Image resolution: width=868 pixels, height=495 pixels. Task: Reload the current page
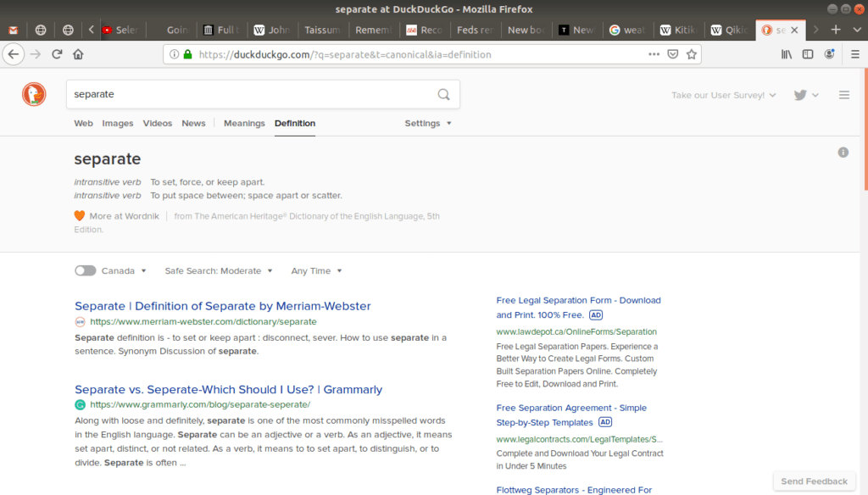coord(57,54)
